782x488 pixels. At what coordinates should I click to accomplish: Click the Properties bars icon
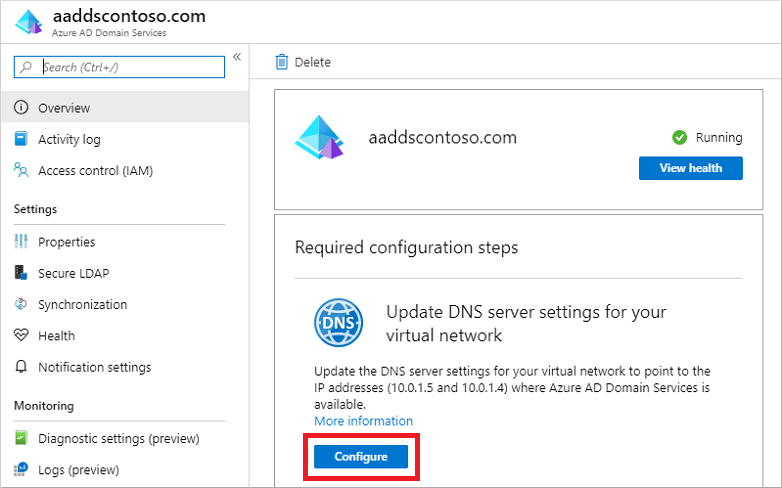[x=21, y=242]
